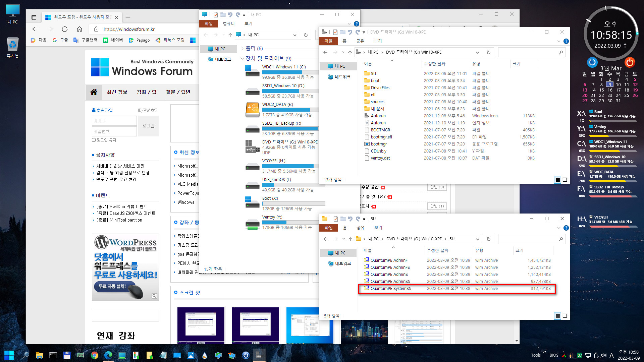Click the blue restart button on clock widget
This screenshot has width=644, height=362.
pyautogui.click(x=592, y=62)
